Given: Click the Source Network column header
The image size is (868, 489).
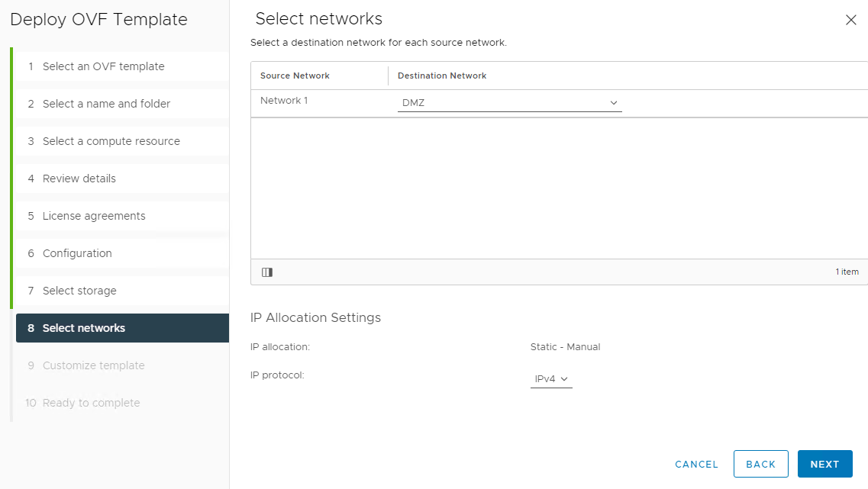Looking at the screenshot, I should pos(294,76).
